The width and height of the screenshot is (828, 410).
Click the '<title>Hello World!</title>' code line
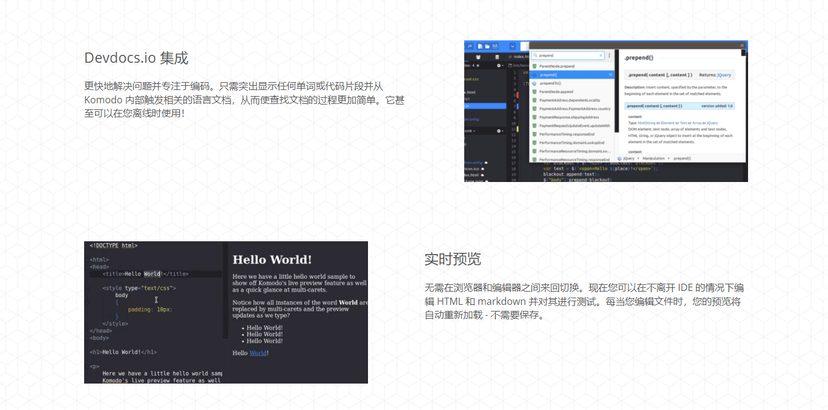(146, 274)
